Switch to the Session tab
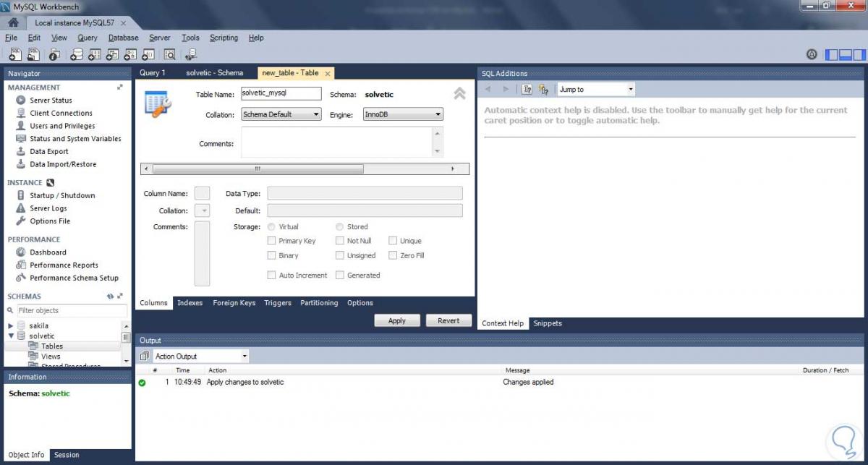This screenshot has height=465, width=868. coord(67,455)
